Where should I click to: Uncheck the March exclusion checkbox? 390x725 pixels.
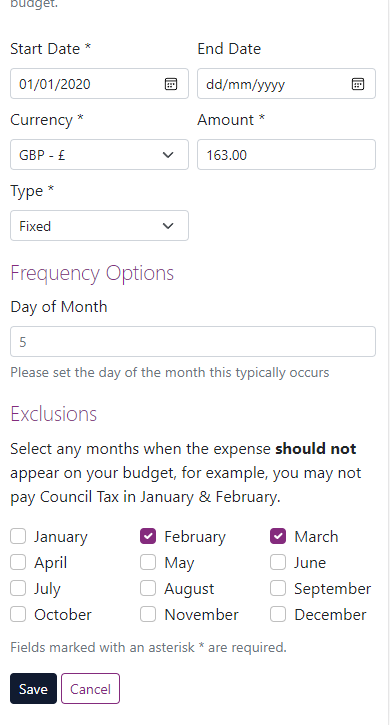pos(278,536)
